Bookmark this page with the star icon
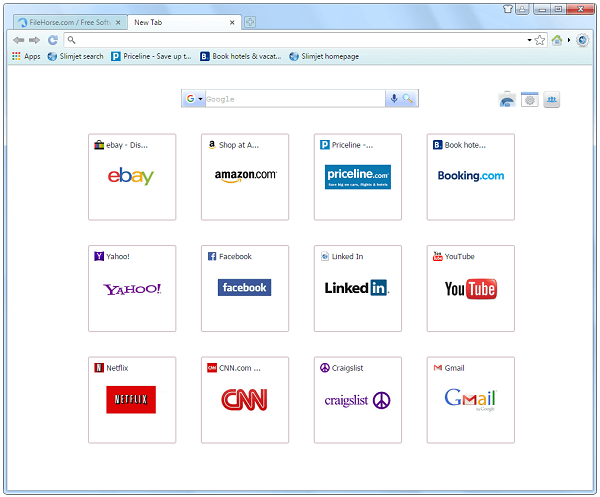Viewport: 600px width, 497px height. pos(540,40)
